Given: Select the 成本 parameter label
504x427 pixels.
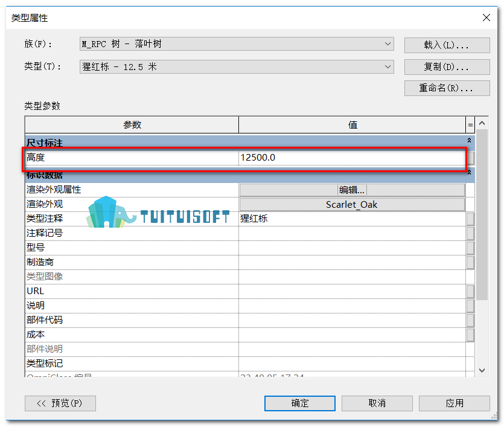Looking at the screenshot, I should point(36,335).
